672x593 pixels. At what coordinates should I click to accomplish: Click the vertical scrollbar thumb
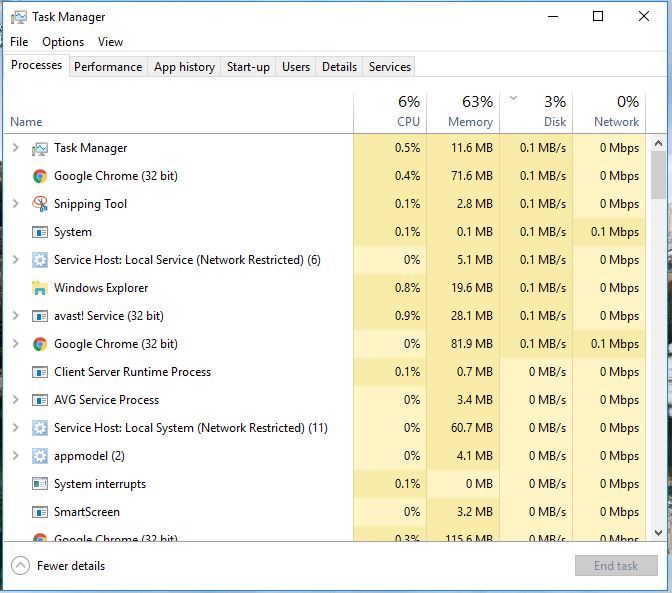(x=658, y=175)
